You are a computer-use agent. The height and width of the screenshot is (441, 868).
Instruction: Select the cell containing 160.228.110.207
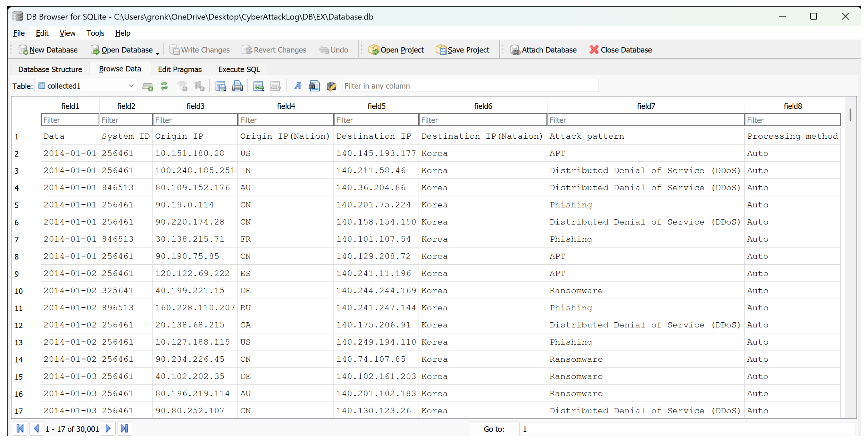195,308
